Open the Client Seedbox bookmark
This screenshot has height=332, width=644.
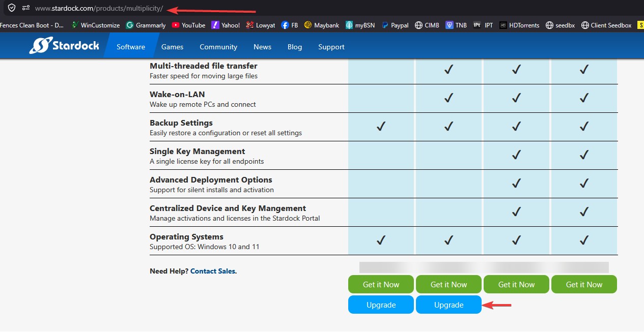[606, 25]
